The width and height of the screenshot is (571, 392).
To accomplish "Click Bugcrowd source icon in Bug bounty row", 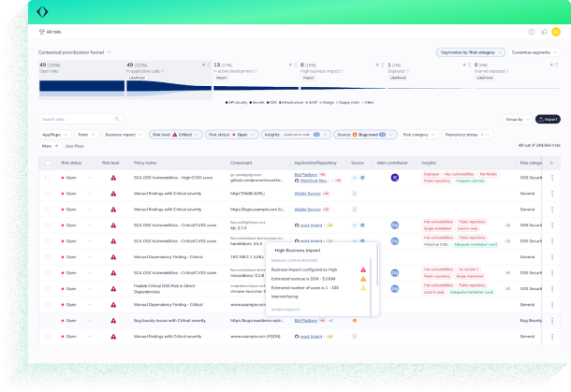I will coord(355,321).
